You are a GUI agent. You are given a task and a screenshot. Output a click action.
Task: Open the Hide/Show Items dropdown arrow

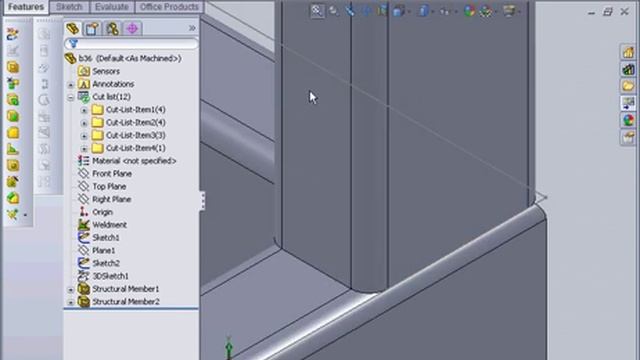[456, 12]
